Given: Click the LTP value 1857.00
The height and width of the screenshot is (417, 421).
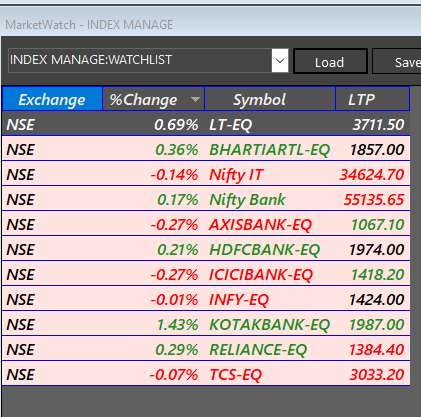Looking at the screenshot, I should click(x=377, y=150).
